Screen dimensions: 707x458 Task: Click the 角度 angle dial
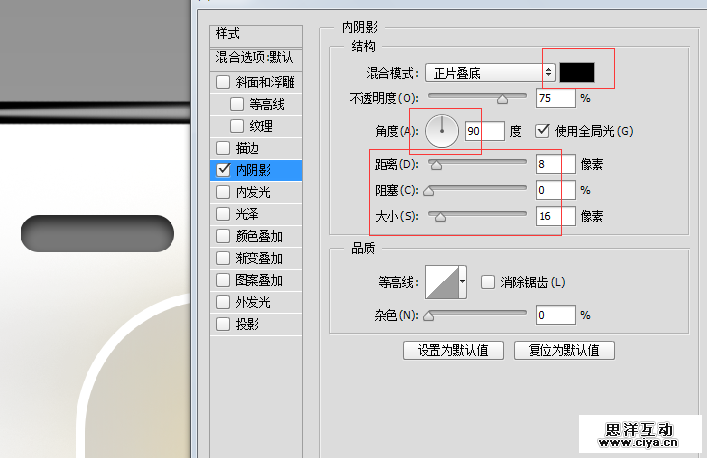(442, 131)
